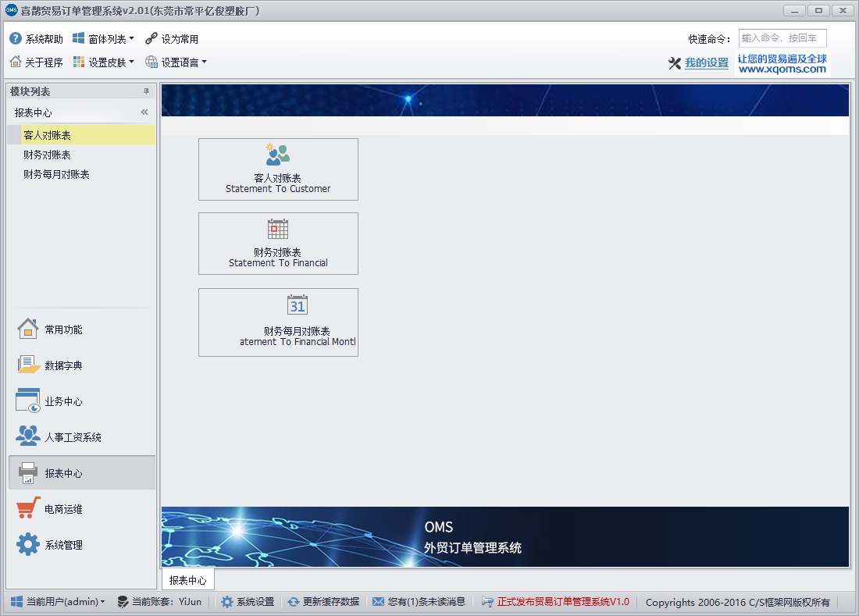
Task: Click the 设为常用 link icon
Action: click(151, 38)
